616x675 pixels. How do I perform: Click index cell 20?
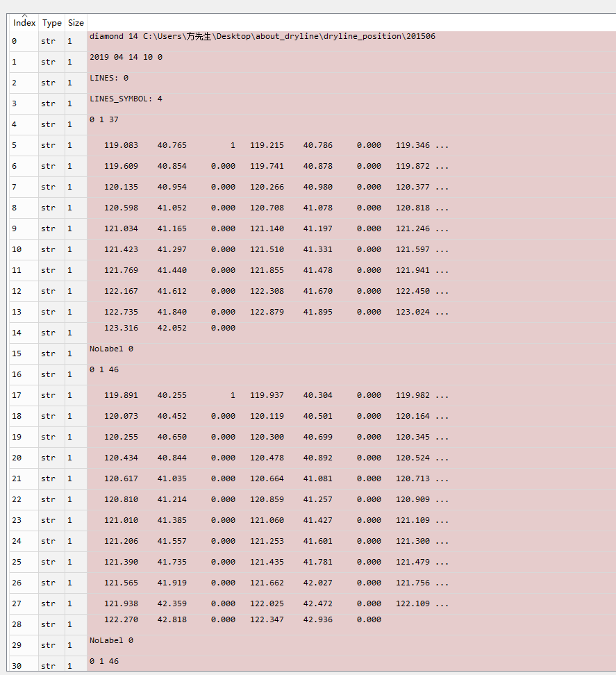(24, 458)
